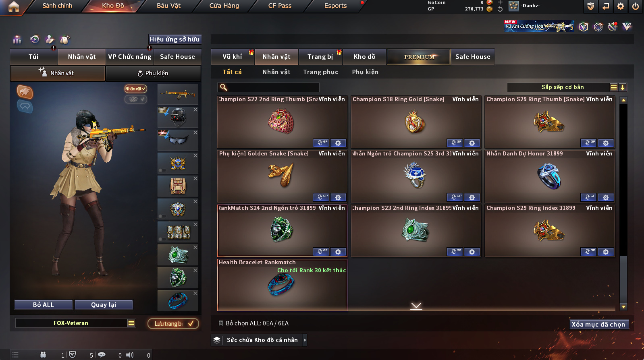Toggle Bỏ chọn ALL selection marker
The width and height of the screenshot is (644, 360).
[x=221, y=323]
